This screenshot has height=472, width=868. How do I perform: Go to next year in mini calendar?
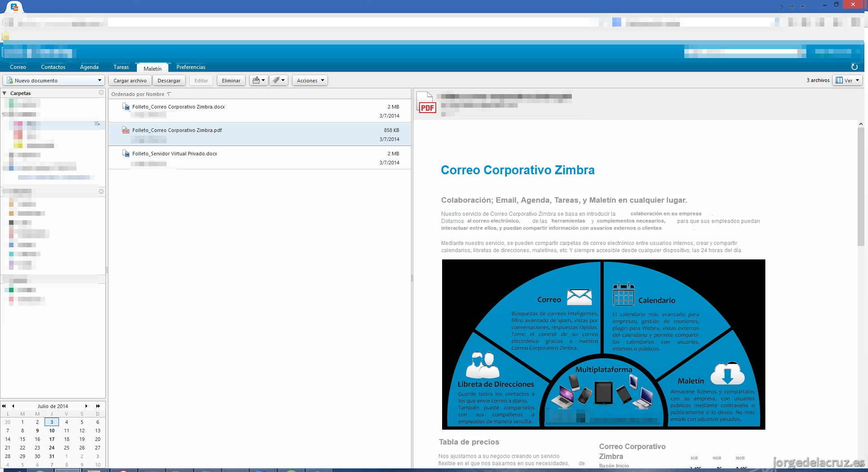(98, 406)
